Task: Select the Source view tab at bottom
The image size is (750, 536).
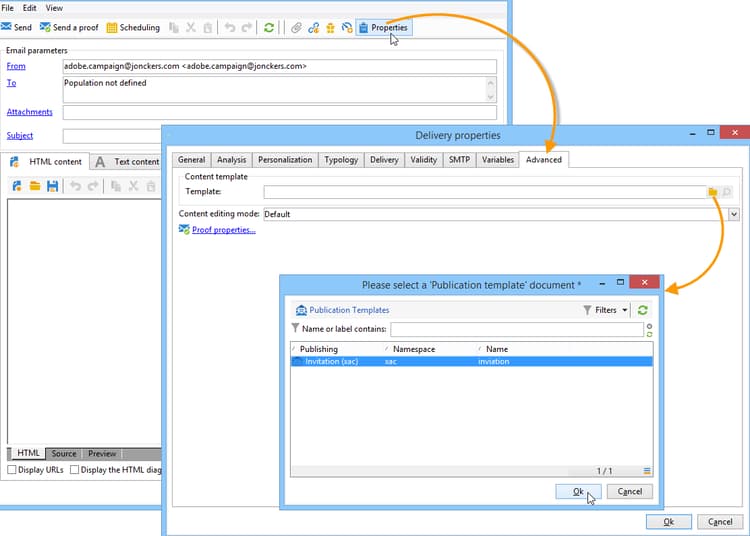Action: tap(64, 453)
